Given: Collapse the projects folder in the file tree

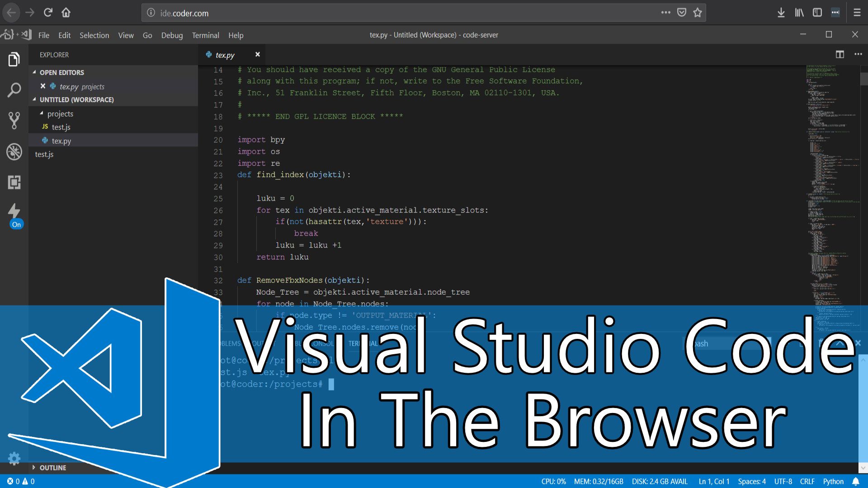Looking at the screenshot, I should point(60,114).
